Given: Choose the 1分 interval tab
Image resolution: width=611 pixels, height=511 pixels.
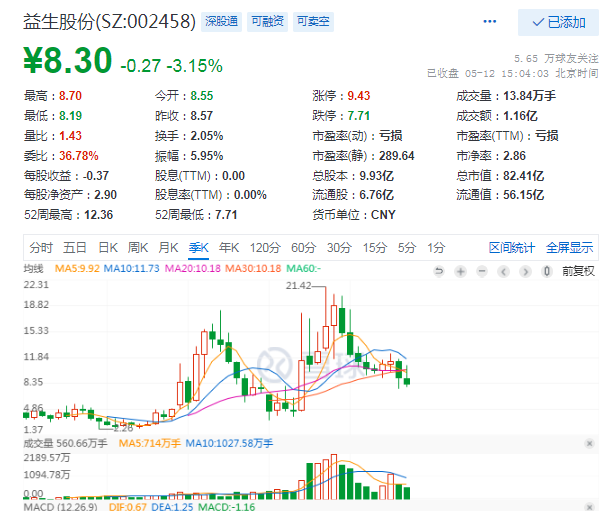Looking at the screenshot, I should point(436,248).
